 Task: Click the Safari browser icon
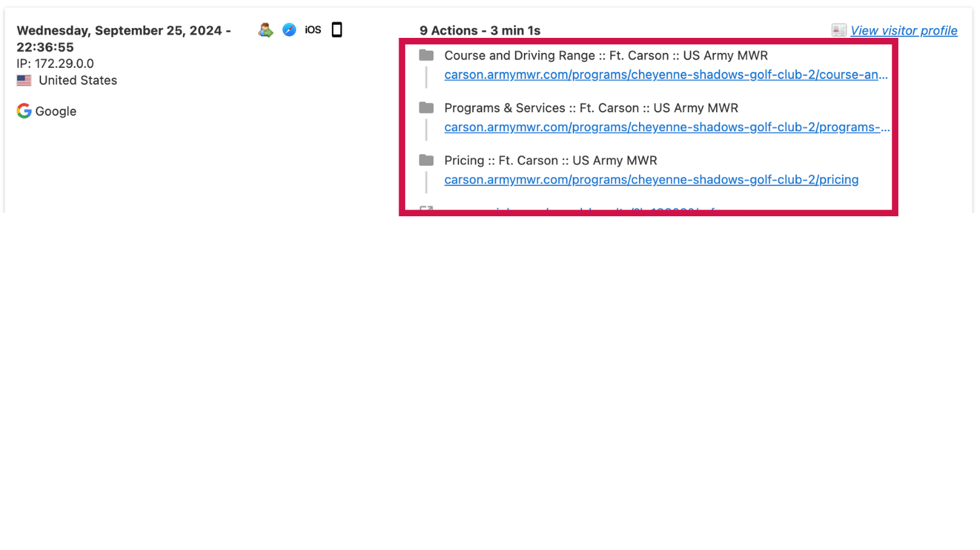tap(289, 30)
